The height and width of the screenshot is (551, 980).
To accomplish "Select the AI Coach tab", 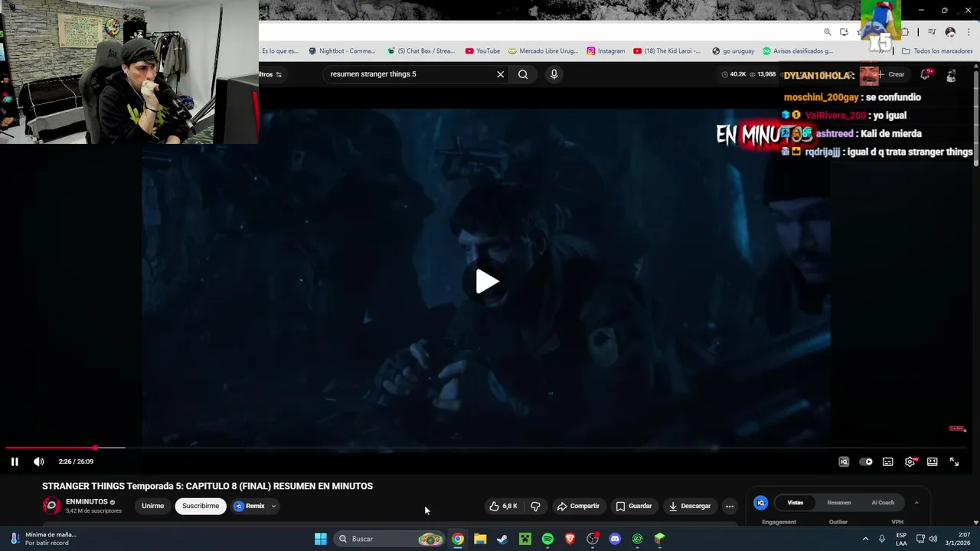I will [x=883, y=503].
